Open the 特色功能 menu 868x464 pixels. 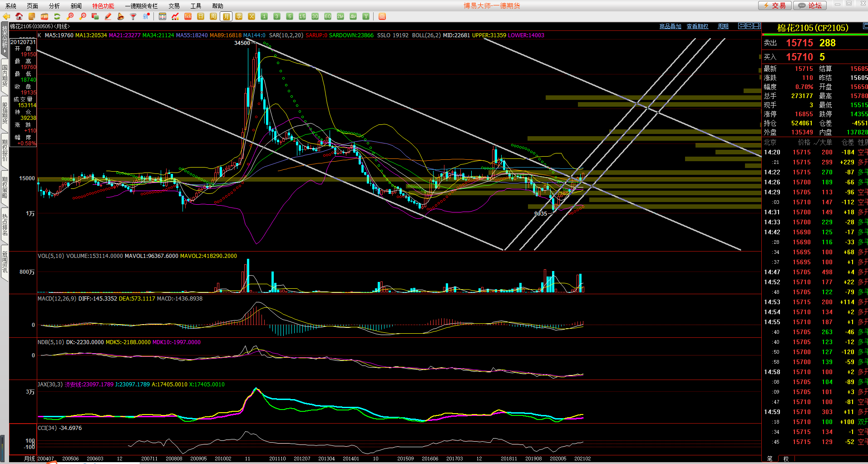[104, 6]
